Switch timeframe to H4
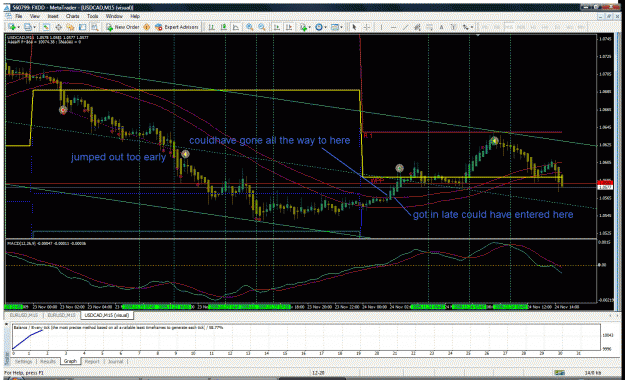The width and height of the screenshot is (625, 380). coord(544,27)
